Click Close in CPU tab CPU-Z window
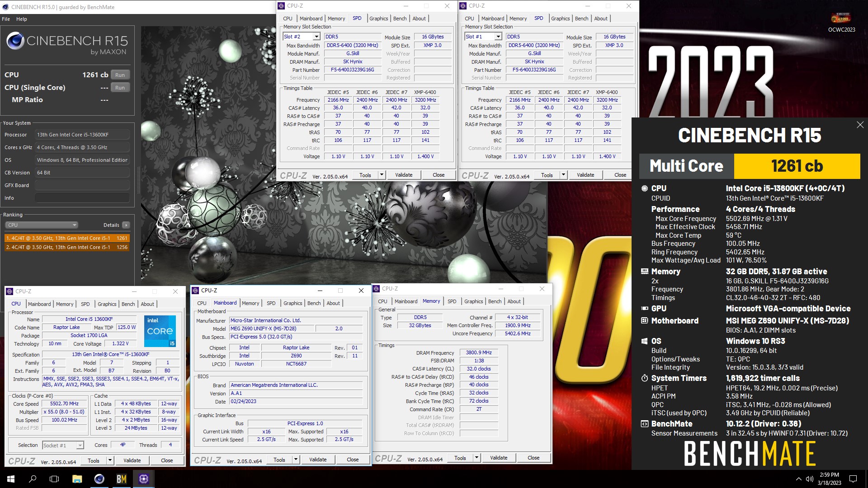Screen dimensions: 868x488 click(167, 460)
